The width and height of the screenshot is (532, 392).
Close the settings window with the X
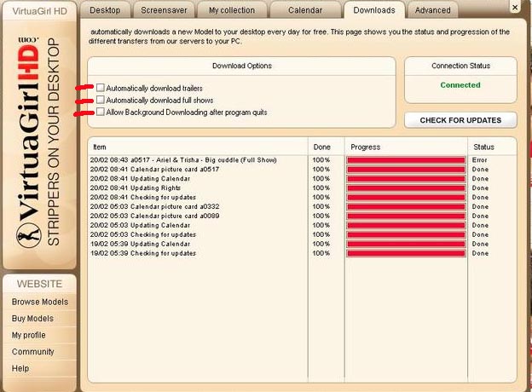pyautogui.click(x=516, y=8)
